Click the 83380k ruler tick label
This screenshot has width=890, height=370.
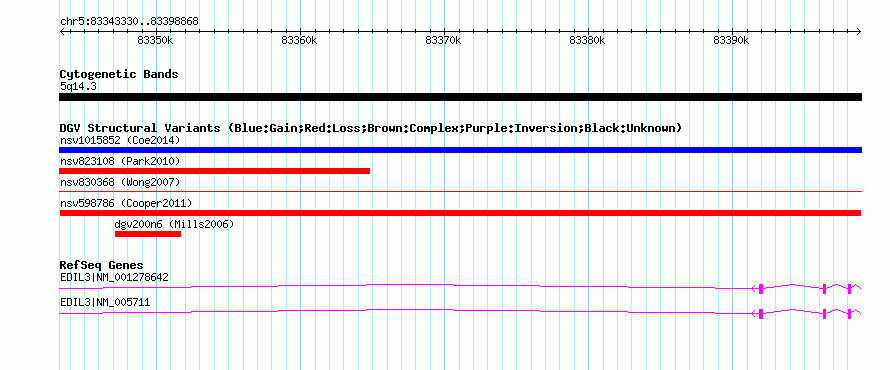(587, 41)
